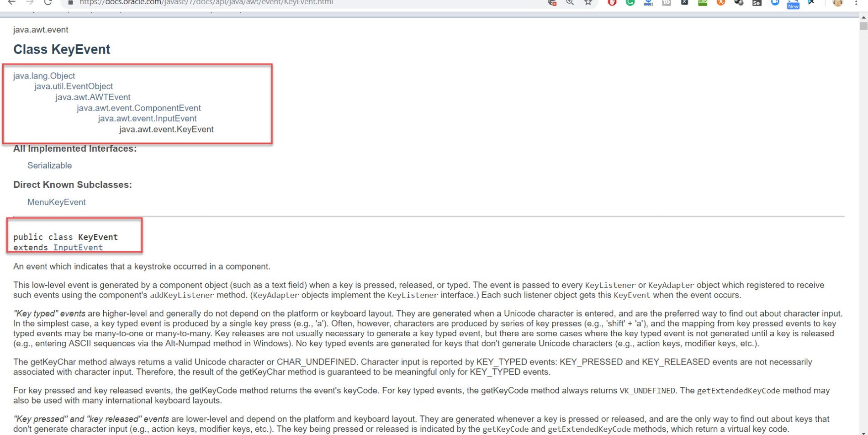Open the Serializable interface link
This screenshot has width=868, height=435.
click(x=49, y=165)
